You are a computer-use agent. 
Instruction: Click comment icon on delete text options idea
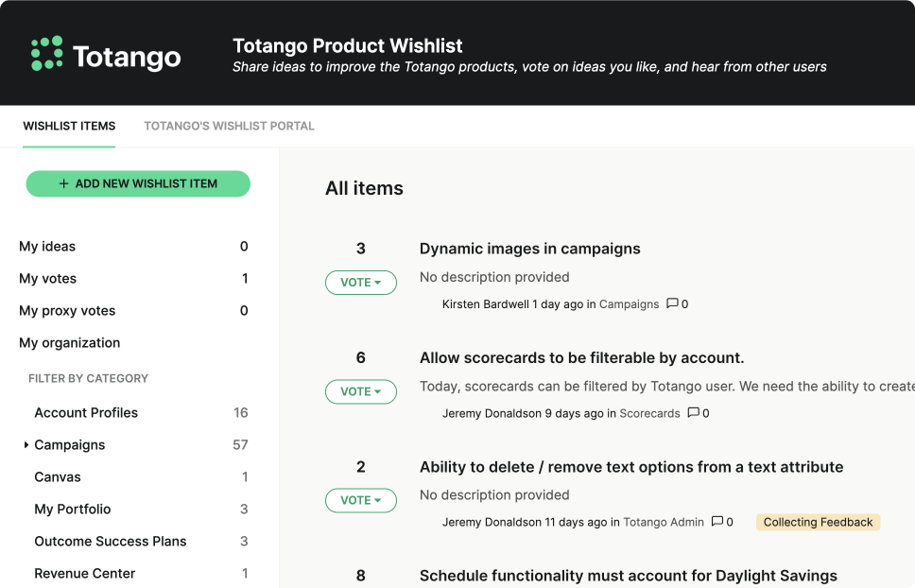point(717,522)
